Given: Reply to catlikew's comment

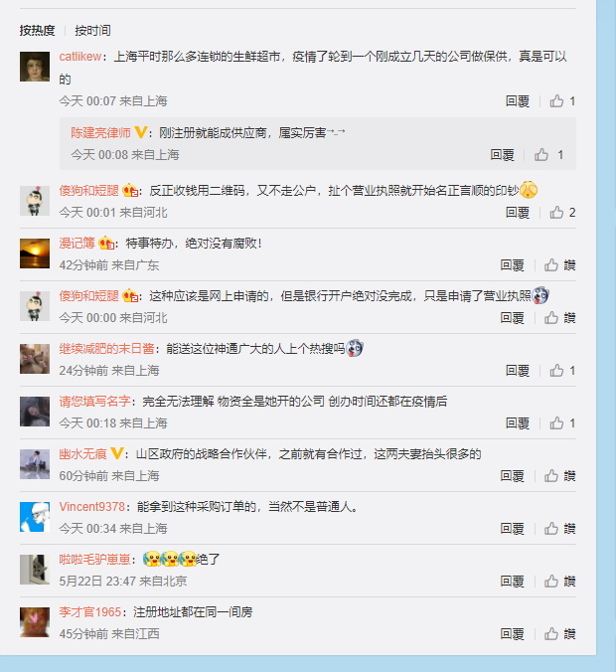Looking at the screenshot, I should 518,101.
